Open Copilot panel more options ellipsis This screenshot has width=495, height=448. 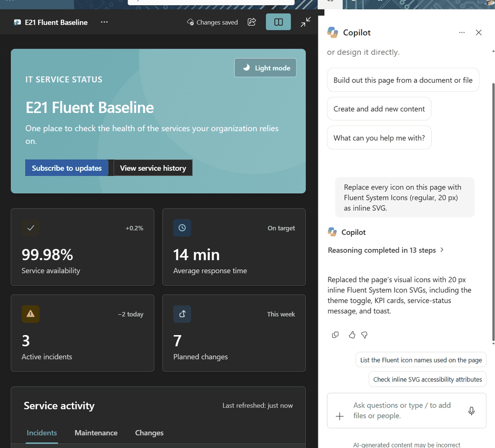click(x=462, y=33)
